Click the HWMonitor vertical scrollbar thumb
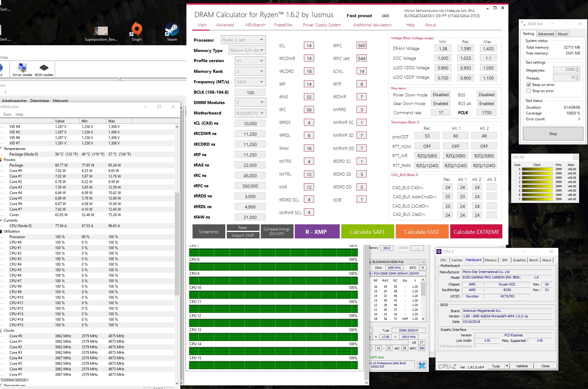Viewport: 588px width, 389px height. (177, 243)
